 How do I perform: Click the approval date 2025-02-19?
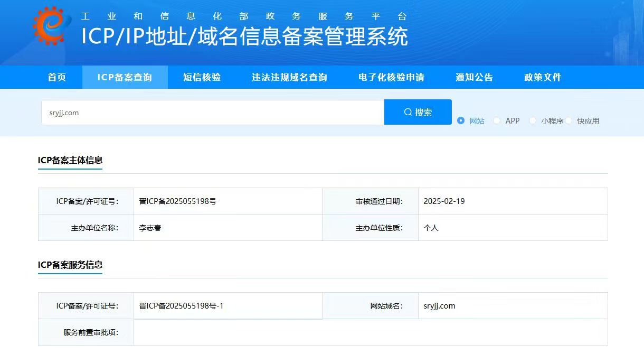tap(444, 201)
